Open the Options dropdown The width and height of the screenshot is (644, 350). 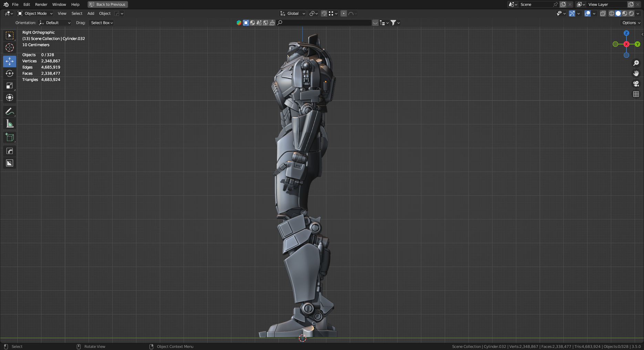click(x=631, y=23)
